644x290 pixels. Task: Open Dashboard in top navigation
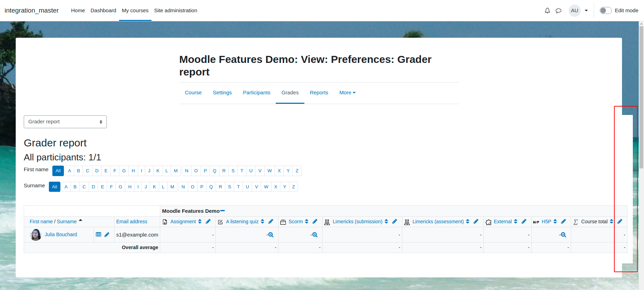pyautogui.click(x=103, y=10)
